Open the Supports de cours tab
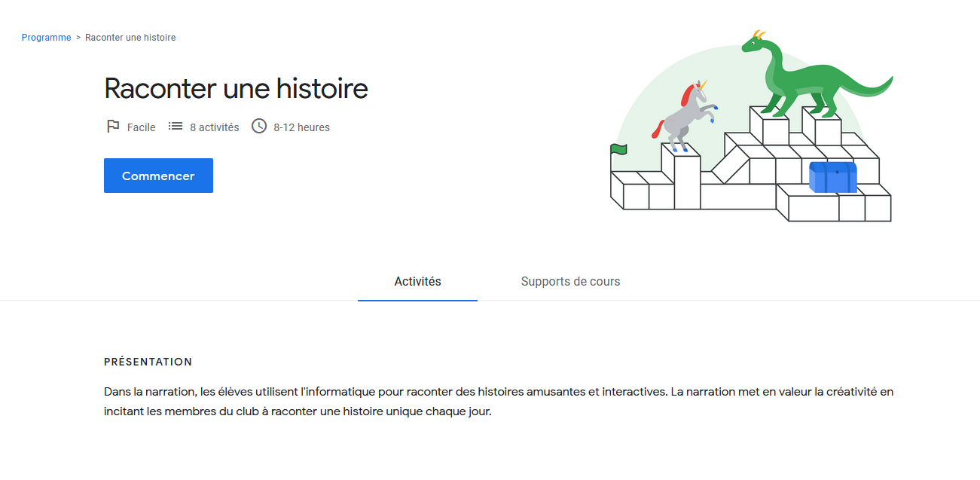This screenshot has width=980, height=480. [570, 281]
